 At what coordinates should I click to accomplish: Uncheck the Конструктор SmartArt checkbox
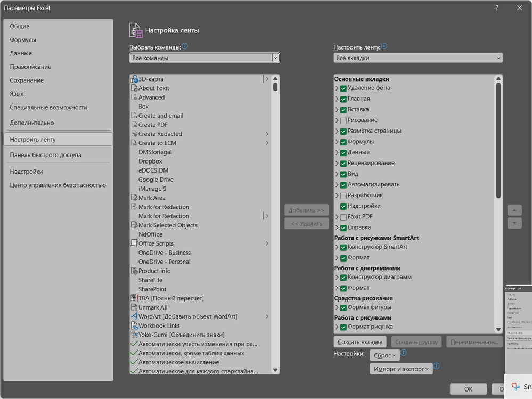click(x=343, y=247)
